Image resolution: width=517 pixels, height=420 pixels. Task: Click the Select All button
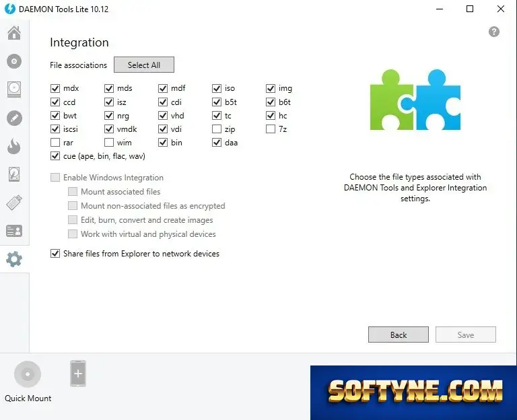tap(144, 65)
